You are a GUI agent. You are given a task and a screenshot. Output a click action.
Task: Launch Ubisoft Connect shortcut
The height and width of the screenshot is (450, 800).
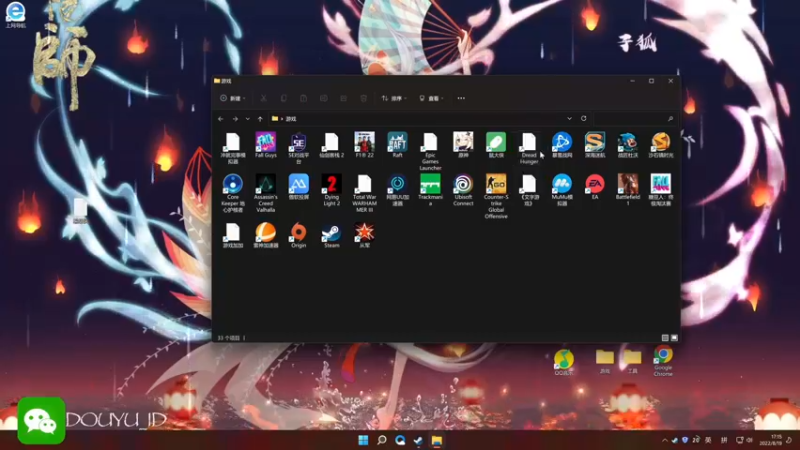463,190
